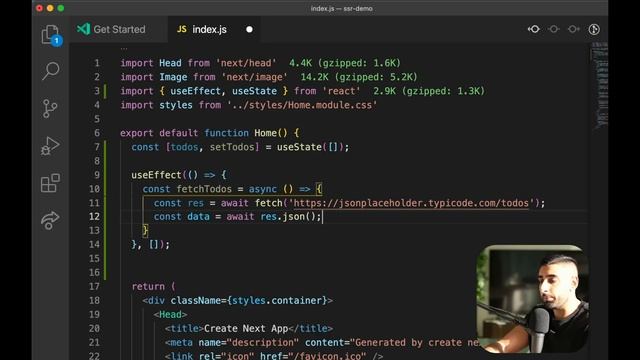640x360 pixels.
Task: Click the red close window button
Action: coord(40,8)
